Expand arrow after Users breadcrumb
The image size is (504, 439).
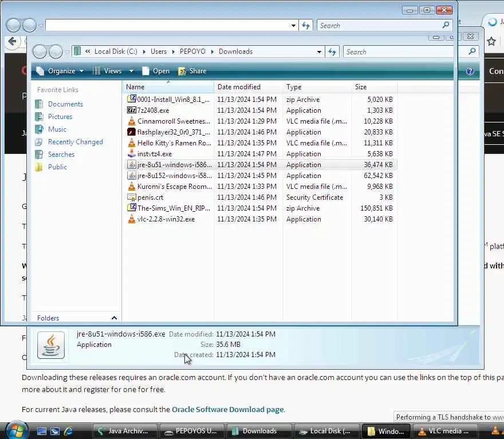173,52
